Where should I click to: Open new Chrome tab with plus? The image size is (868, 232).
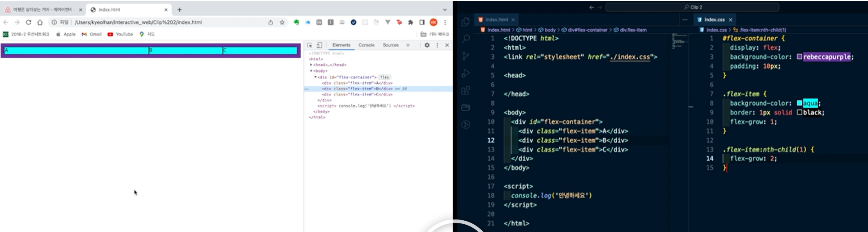point(179,10)
